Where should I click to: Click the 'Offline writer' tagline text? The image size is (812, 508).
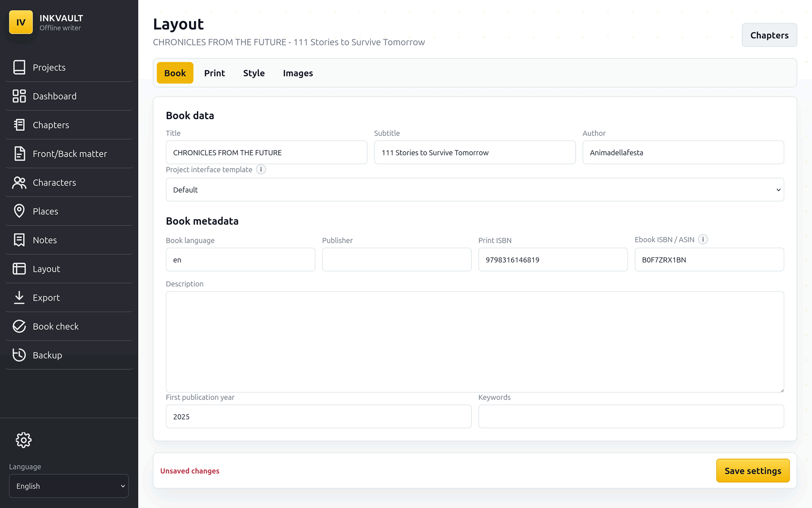[60, 28]
